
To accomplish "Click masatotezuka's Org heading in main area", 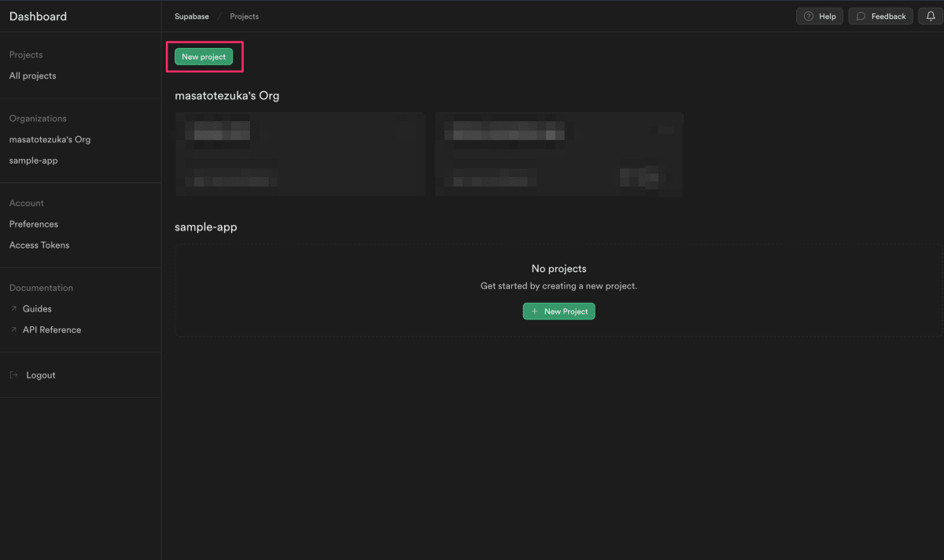I will pyautogui.click(x=227, y=96).
